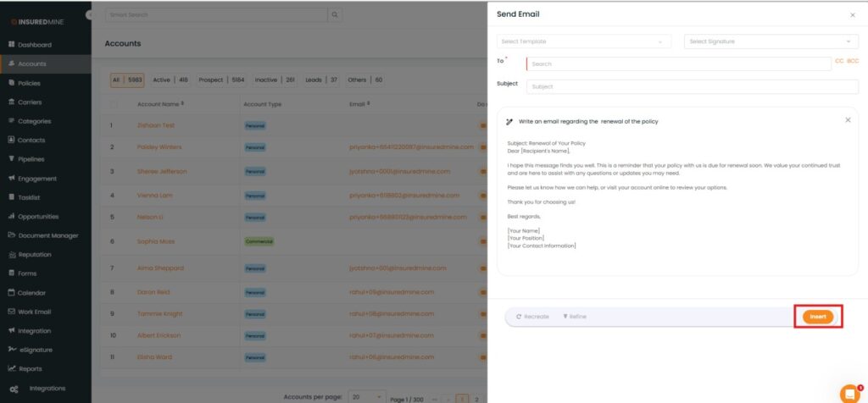Click the smart search magnifier icon

point(336,15)
